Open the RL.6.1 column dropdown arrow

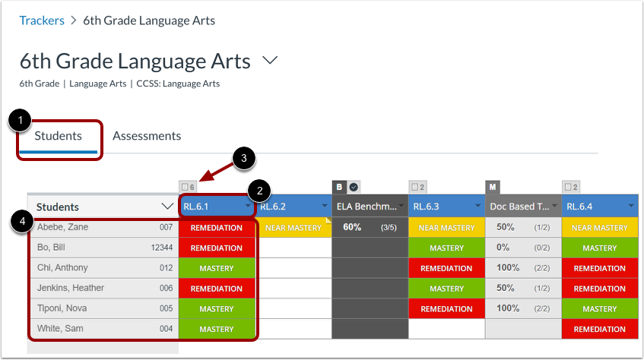[248, 207]
